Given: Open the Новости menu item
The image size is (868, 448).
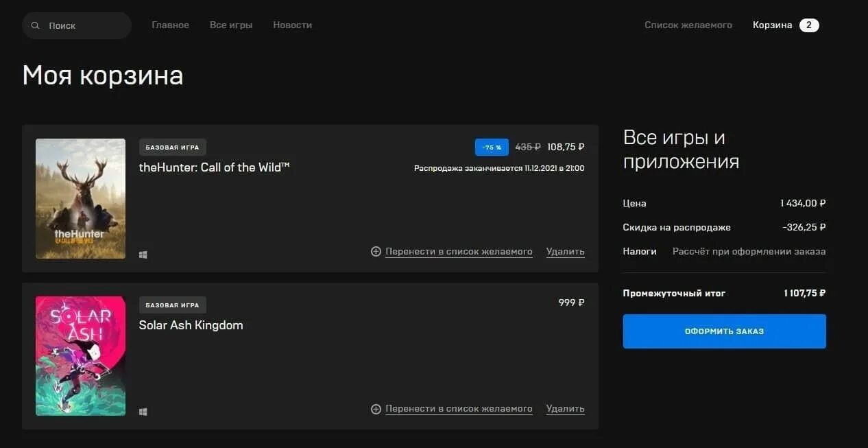Looking at the screenshot, I should click(292, 25).
